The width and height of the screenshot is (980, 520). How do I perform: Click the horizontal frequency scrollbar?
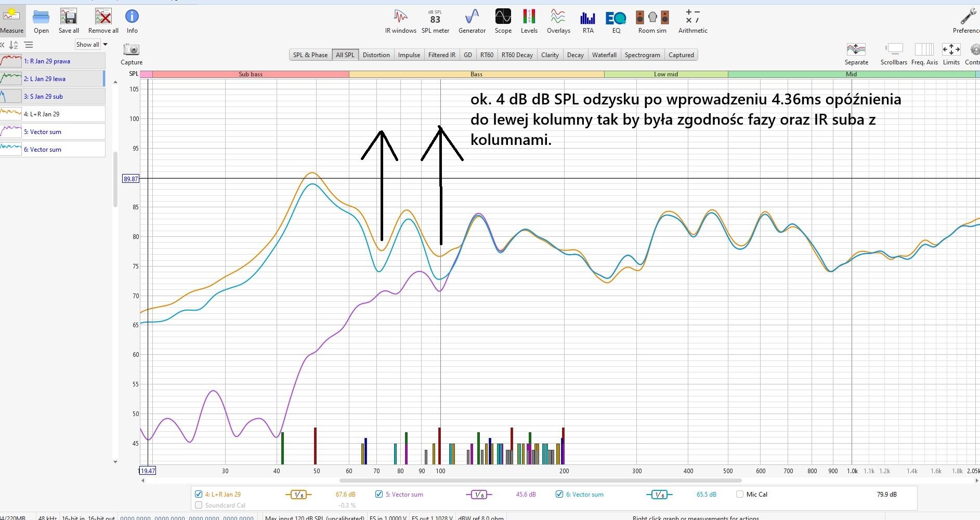tap(541, 481)
